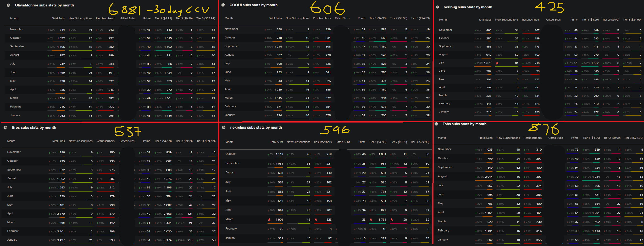Click beribug August total subs value 942
The width and height of the screenshot is (644, 246).
(x=489, y=55)
